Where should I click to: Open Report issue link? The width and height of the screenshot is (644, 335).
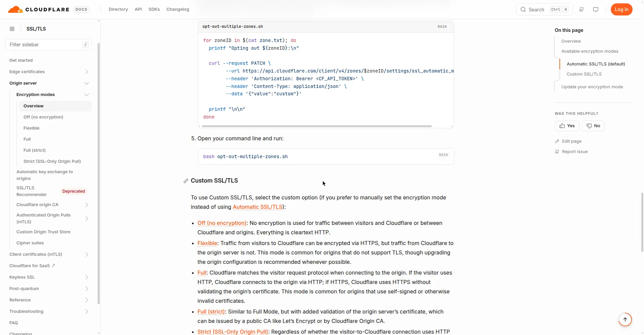(571, 152)
